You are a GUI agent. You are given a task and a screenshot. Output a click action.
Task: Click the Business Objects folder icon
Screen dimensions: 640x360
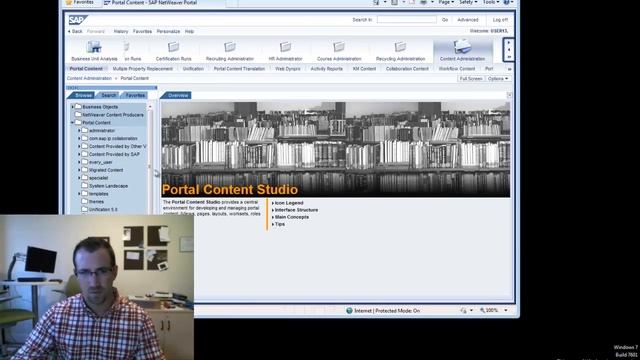pyautogui.click(x=78, y=107)
